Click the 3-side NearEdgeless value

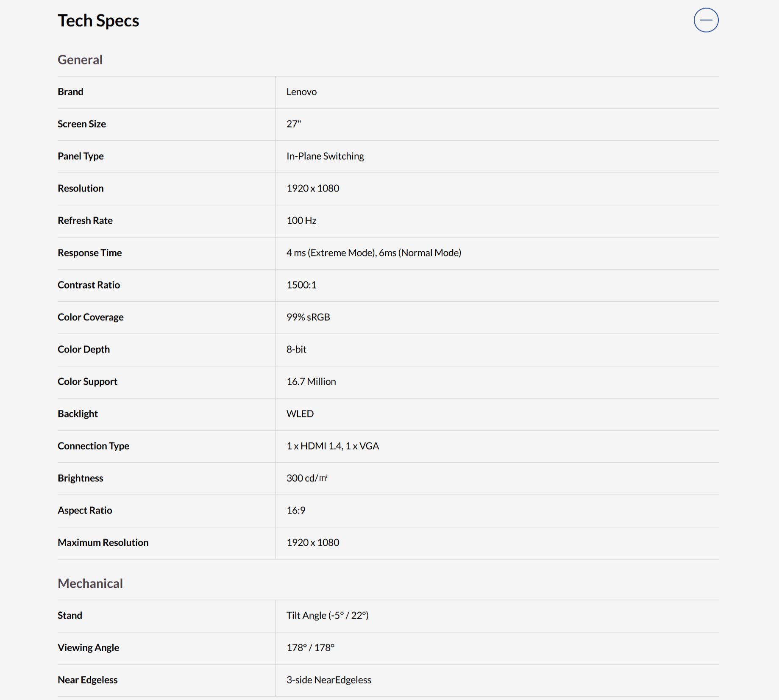(x=328, y=680)
